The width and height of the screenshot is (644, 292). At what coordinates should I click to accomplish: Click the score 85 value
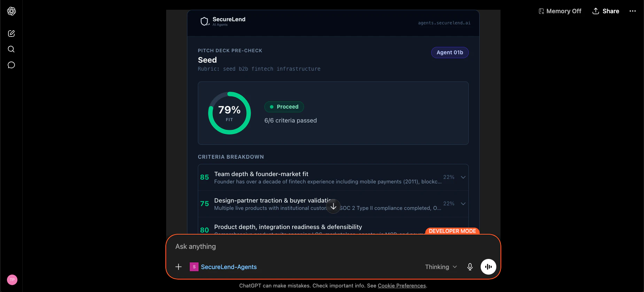204,177
